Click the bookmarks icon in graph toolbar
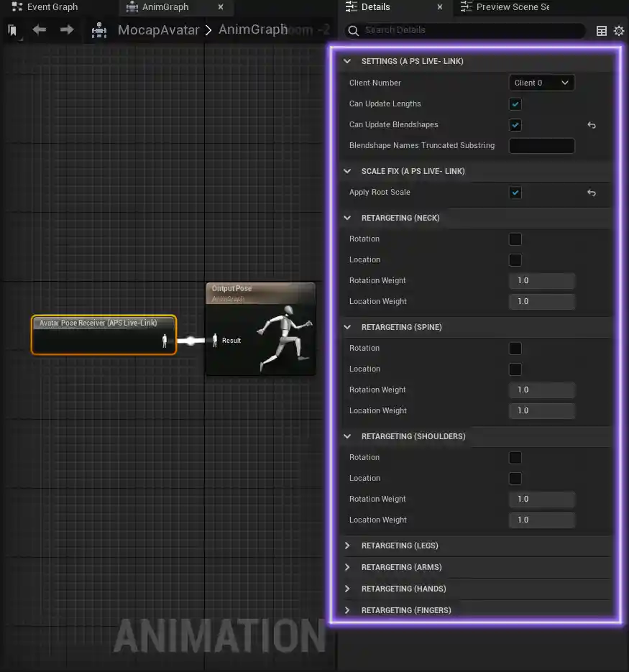The height and width of the screenshot is (672, 629). [12, 30]
